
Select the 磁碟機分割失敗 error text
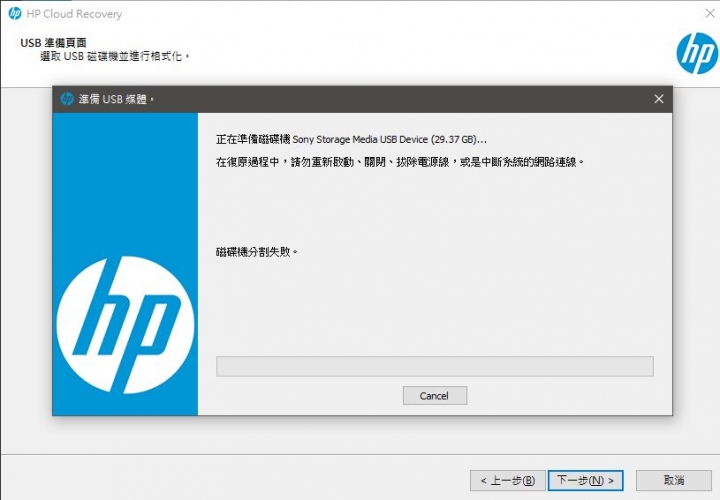click(x=257, y=252)
